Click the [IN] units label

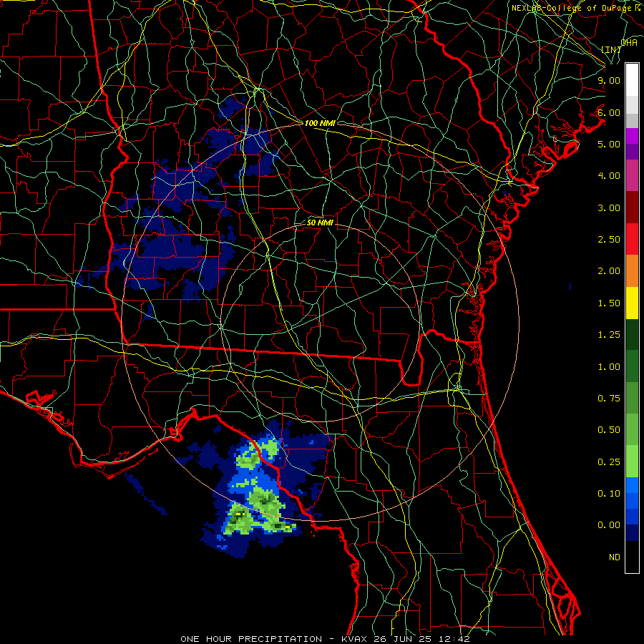tap(611, 49)
